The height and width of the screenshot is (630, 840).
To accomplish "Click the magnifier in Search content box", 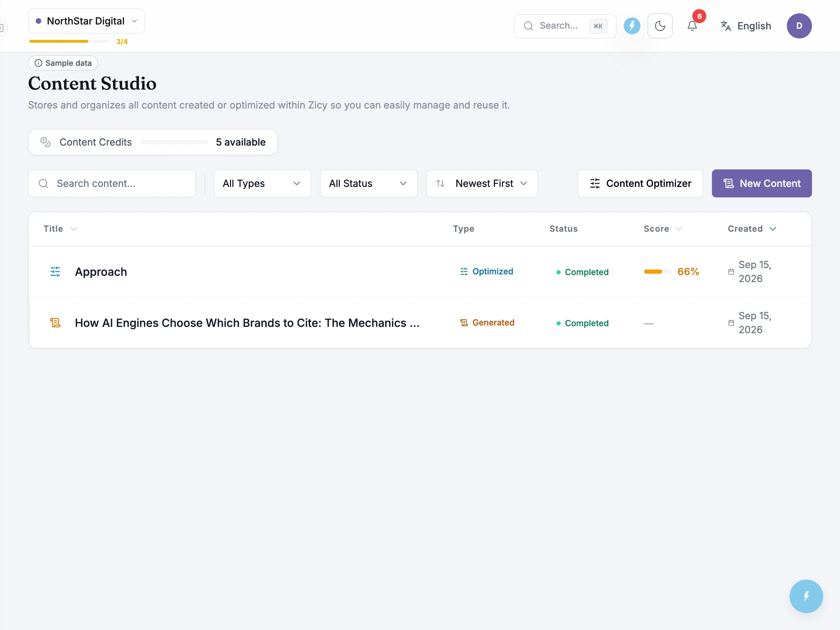I will [x=44, y=183].
